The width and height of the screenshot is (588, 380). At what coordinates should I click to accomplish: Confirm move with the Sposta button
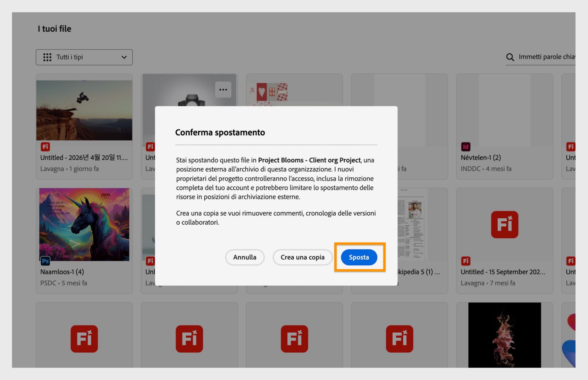click(359, 257)
